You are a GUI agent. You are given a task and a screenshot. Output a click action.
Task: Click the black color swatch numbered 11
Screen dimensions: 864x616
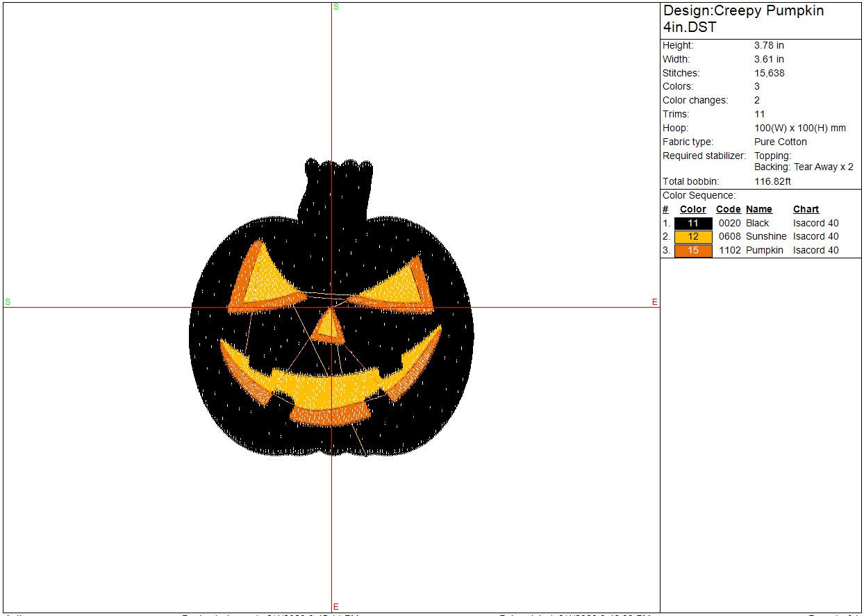pyautogui.click(x=693, y=224)
